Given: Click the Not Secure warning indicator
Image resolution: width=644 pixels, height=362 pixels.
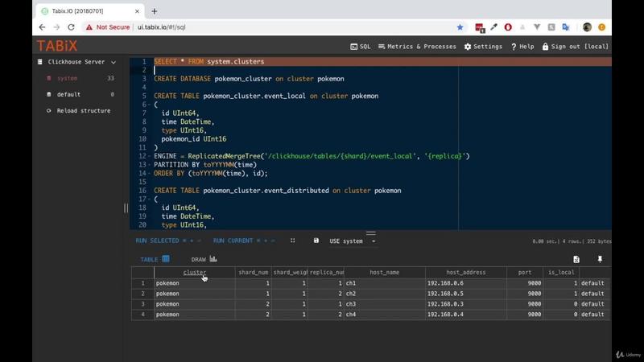Looking at the screenshot, I should [108, 27].
